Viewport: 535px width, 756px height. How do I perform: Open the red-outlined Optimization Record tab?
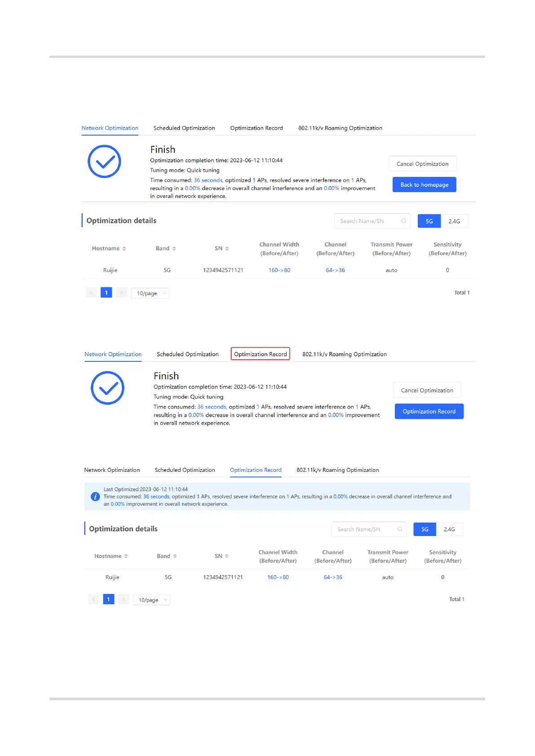(261, 354)
